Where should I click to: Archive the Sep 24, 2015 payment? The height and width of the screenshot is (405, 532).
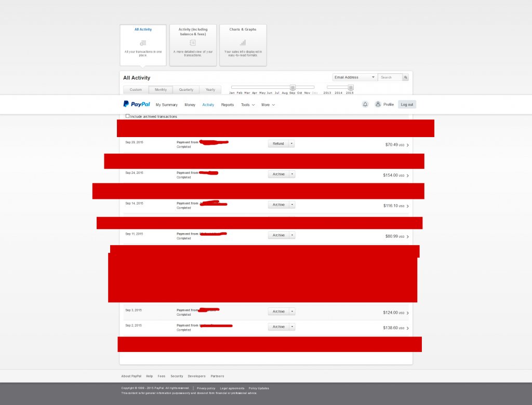pyautogui.click(x=278, y=174)
